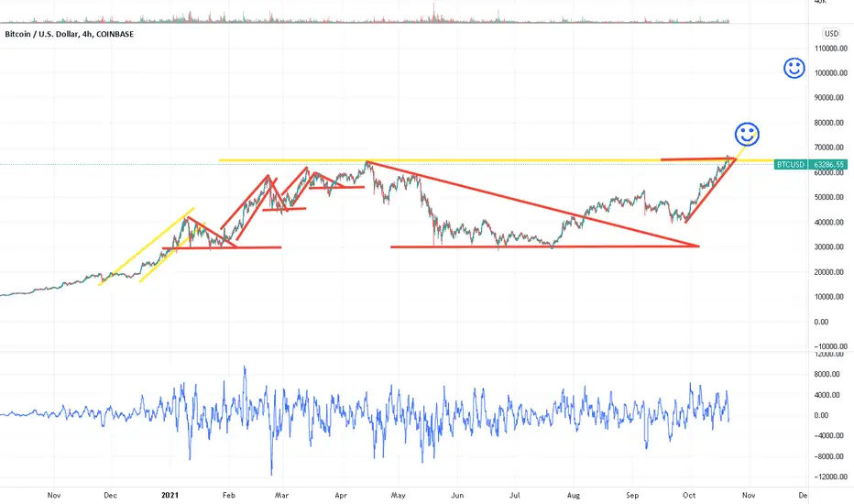
Task: Select the red rising trendline under October rally
Action: [x=710, y=191]
